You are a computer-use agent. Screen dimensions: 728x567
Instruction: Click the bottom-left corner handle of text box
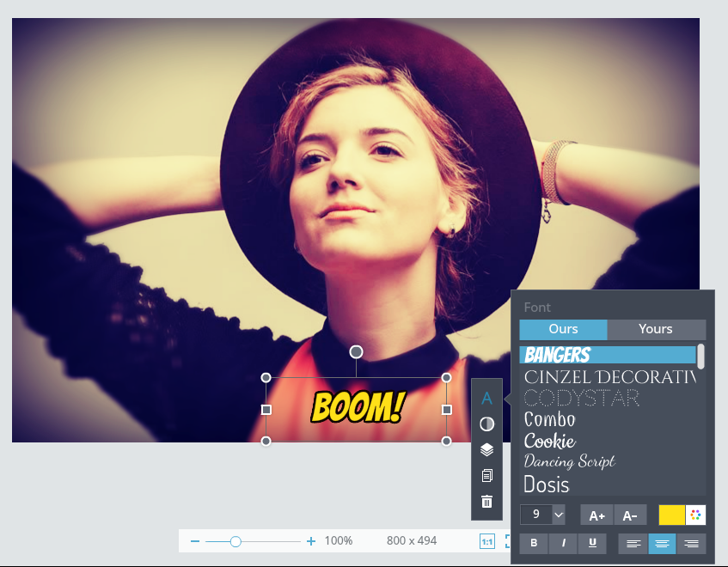click(x=266, y=442)
